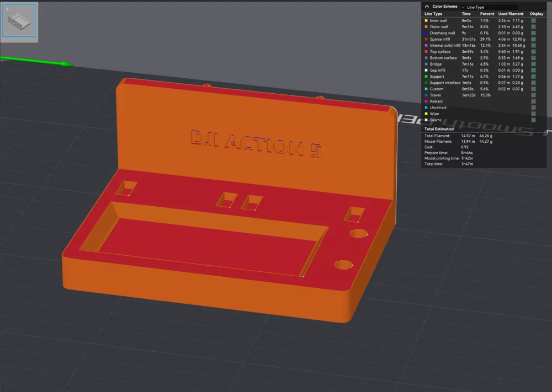552x392 pixels.
Task: Click the Internal solid infill purple swatch
Action: pyautogui.click(x=426, y=45)
